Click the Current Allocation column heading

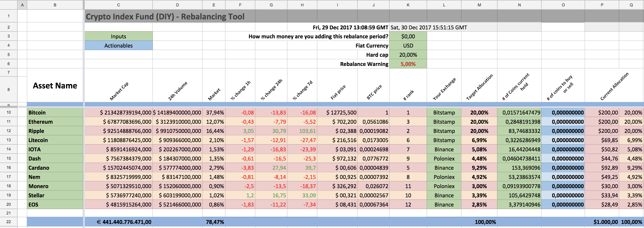(x=614, y=86)
